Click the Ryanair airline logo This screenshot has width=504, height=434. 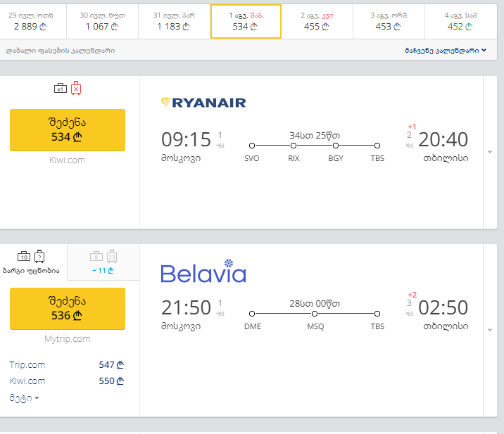tap(203, 103)
